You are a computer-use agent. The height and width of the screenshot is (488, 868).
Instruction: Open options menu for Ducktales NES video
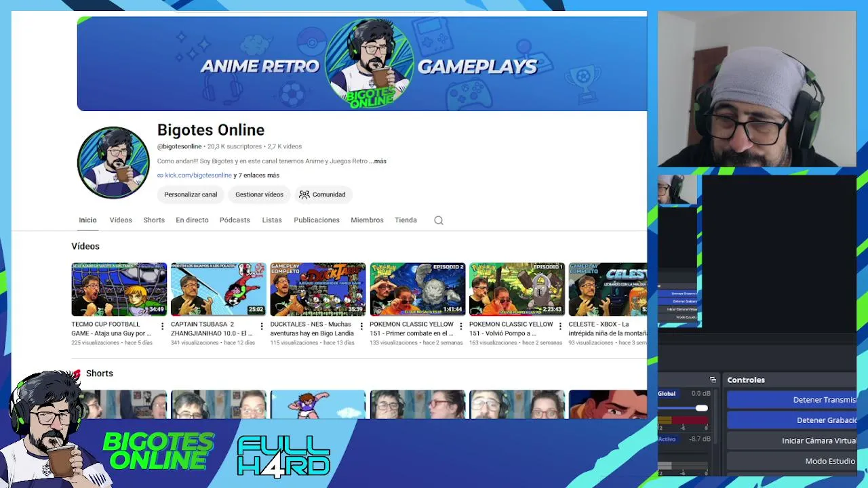pyautogui.click(x=361, y=327)
